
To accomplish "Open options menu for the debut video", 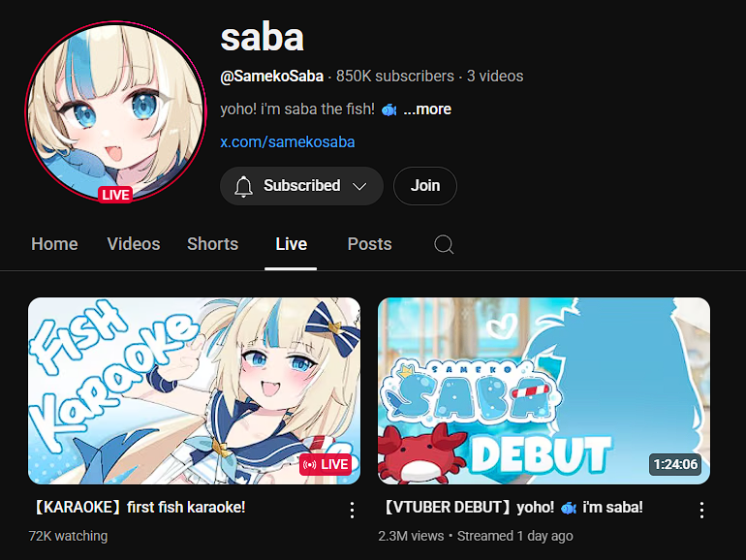I will coord(701,510).
